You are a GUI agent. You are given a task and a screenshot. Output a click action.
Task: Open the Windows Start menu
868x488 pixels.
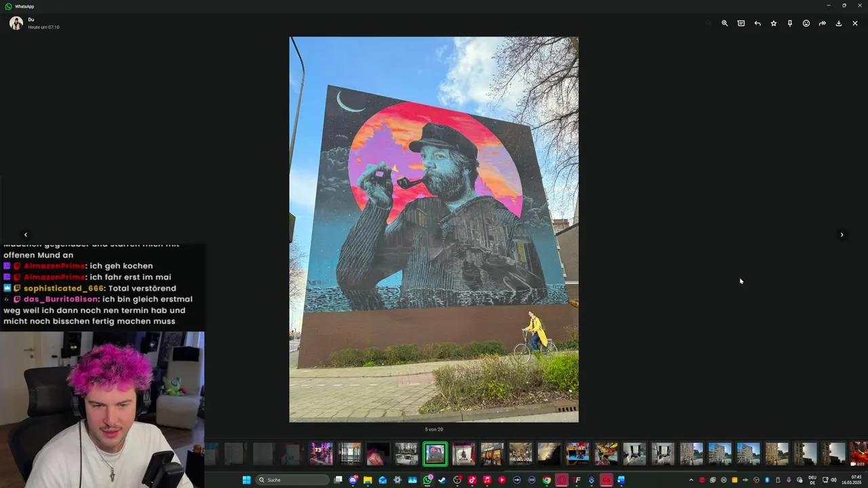(x=246, y=480)
